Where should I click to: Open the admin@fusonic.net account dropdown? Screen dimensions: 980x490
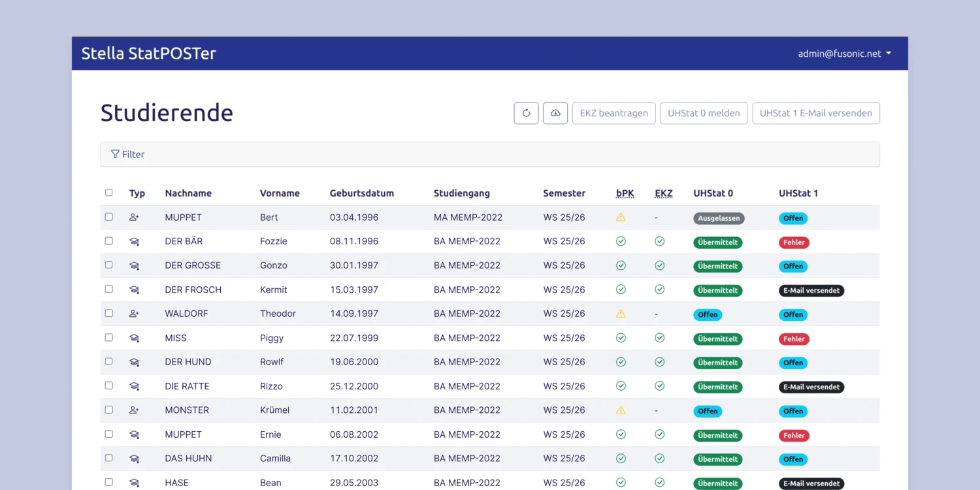tap(844, 54)
